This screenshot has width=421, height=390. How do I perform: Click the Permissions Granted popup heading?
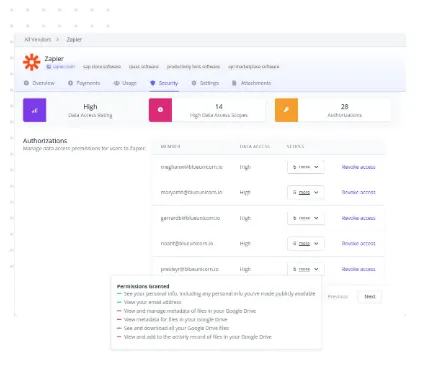(143, 286)
